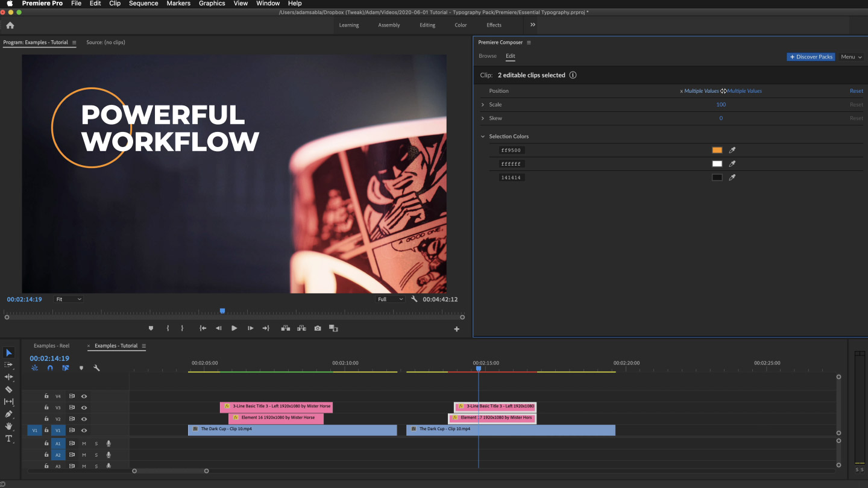Viewport: 868px width, 488px height.
Task: Mute audio track A1
Action: (x=84, y=443)
